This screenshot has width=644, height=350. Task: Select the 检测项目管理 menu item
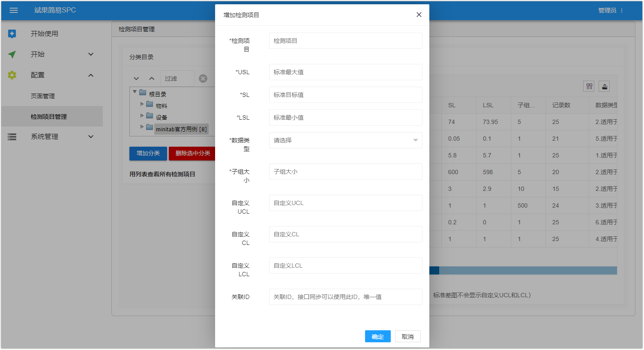point(49,117)
